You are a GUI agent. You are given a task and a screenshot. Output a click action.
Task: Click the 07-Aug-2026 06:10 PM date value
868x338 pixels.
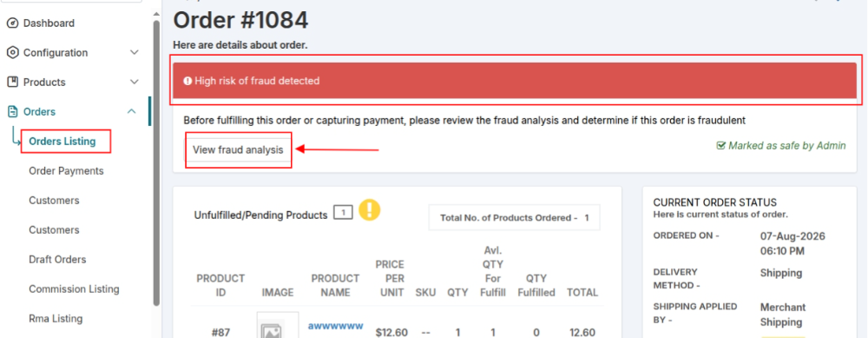tap(792, 244)
